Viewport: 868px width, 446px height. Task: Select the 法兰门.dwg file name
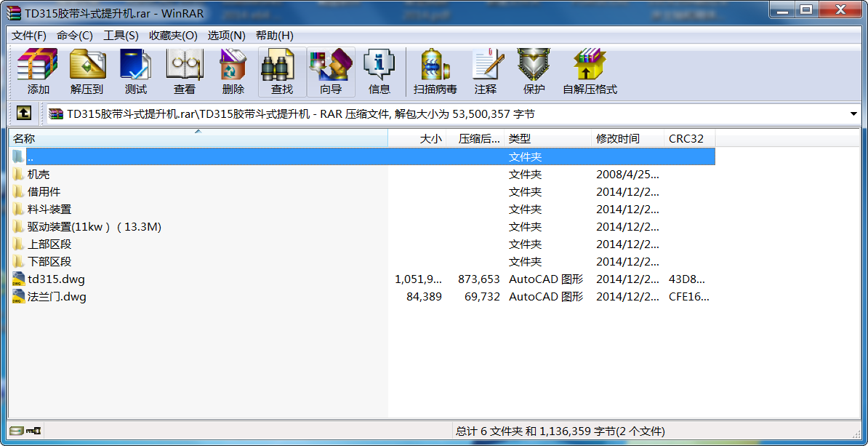point(57,297)
